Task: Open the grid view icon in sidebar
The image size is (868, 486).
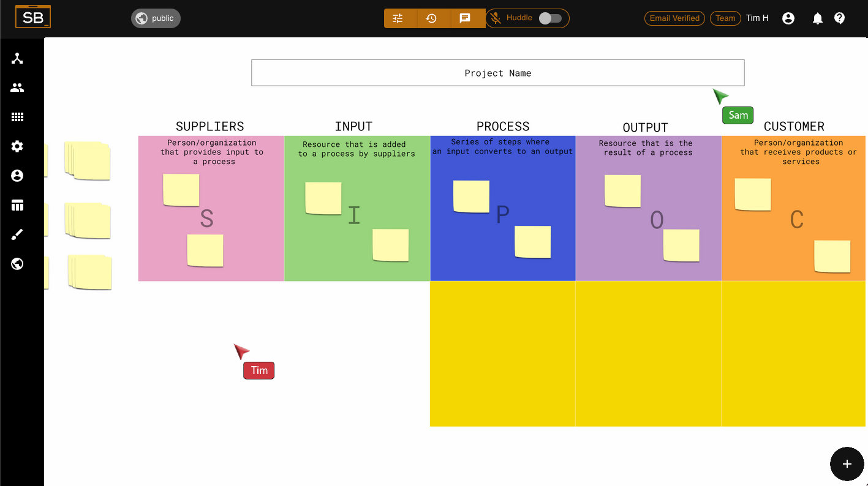Action: pos(17,117)
